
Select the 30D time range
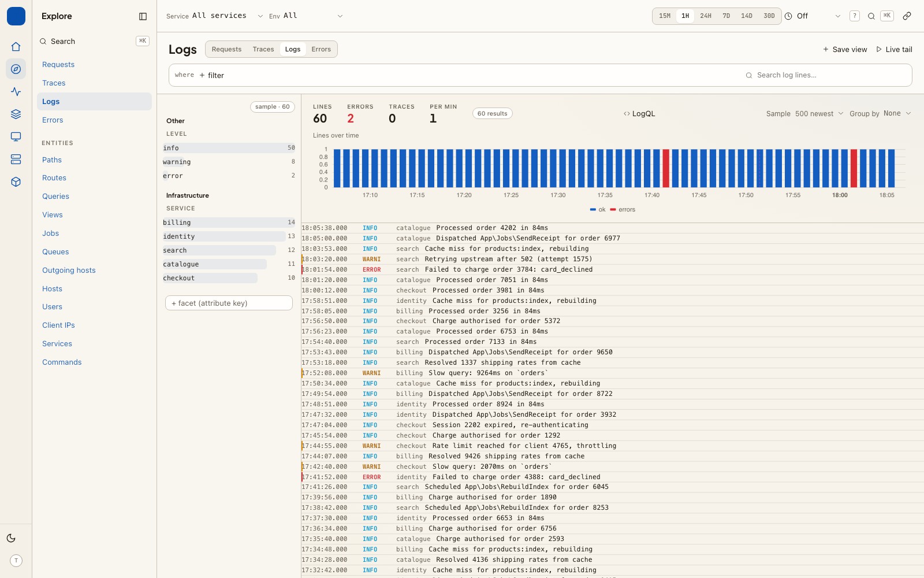pos(769,16)
